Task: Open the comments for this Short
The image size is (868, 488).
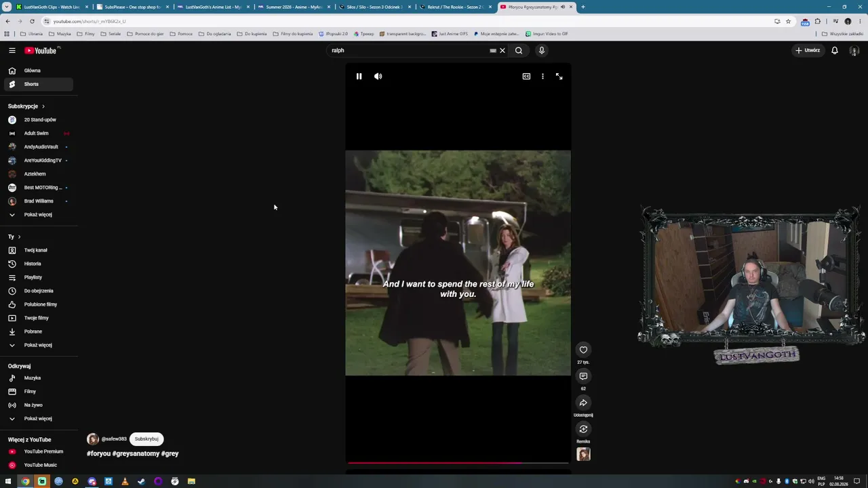Action: pos(583,376)
